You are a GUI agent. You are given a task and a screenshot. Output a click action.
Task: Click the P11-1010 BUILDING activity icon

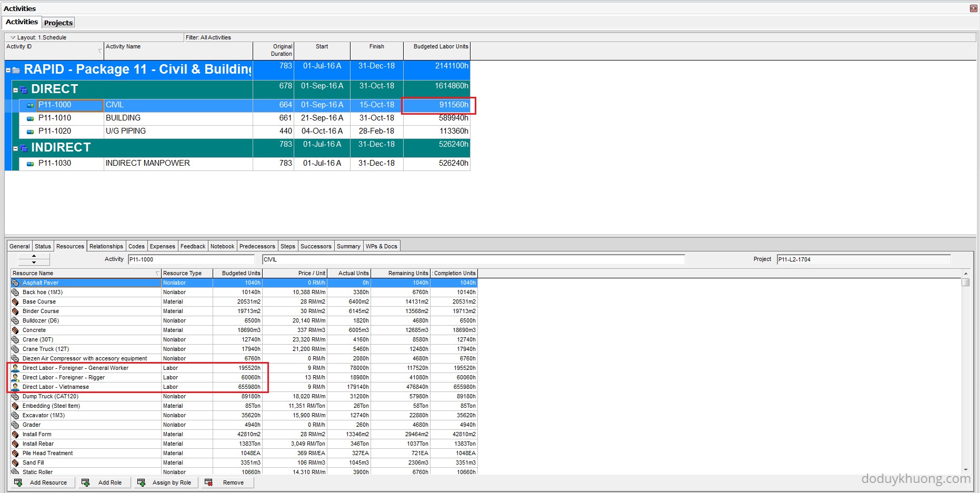tap(30, 118)
